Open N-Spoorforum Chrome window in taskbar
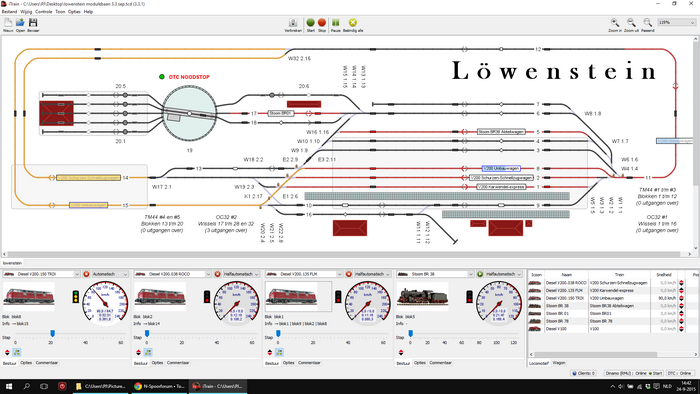 (159, 386)
